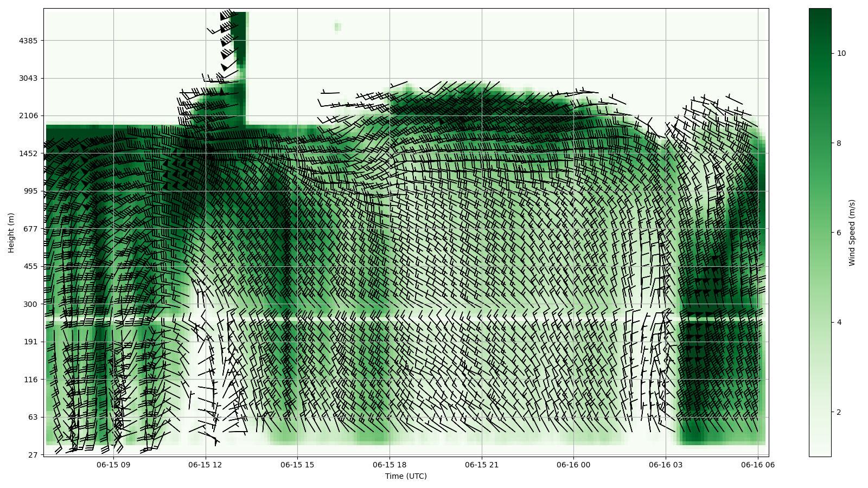
Task: Click the Wind Speed colorbar gradient
Action: (x=820, y=232)
